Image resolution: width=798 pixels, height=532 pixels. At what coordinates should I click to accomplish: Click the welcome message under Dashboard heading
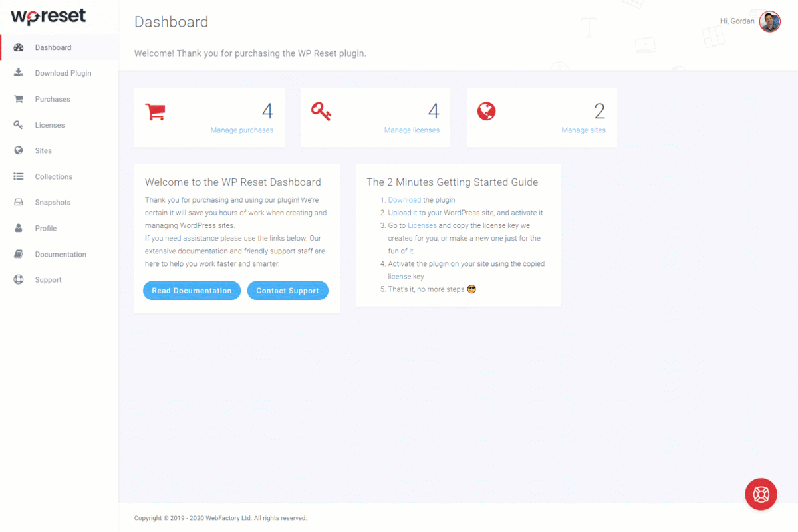250,53
